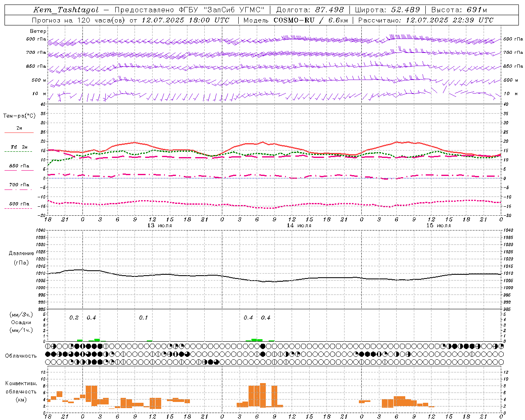Click the 0.2 precipitation amount value
Viewport: 525px width, 420px height.
pos(74,318)
